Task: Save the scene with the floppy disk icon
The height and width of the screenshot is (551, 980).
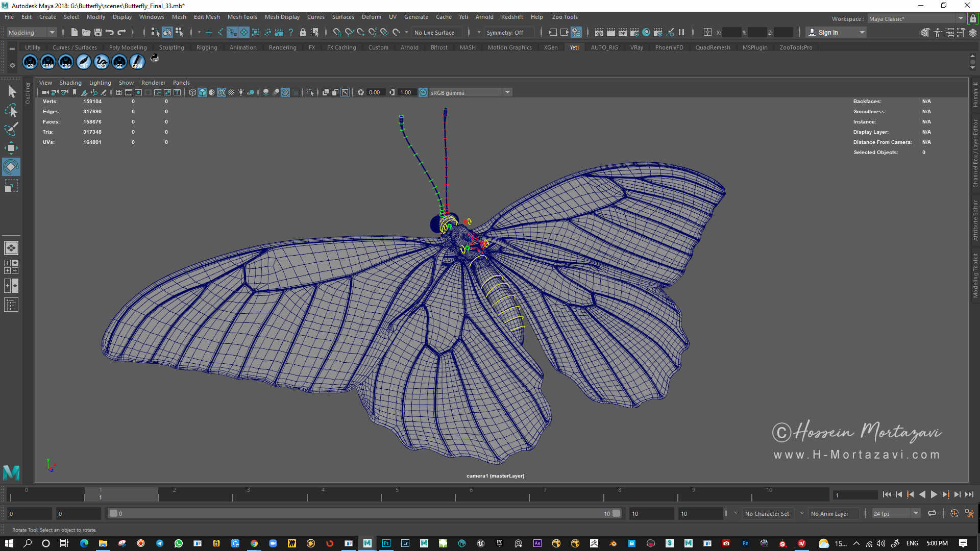Action: (x=98, y=32)
